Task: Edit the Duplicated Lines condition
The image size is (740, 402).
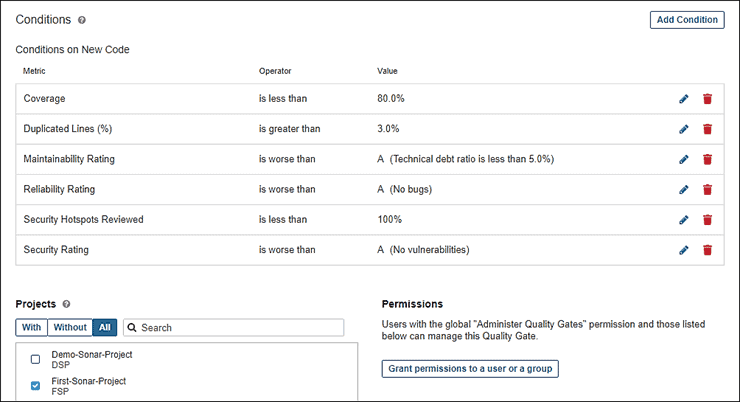Action: tap(684, 129)
